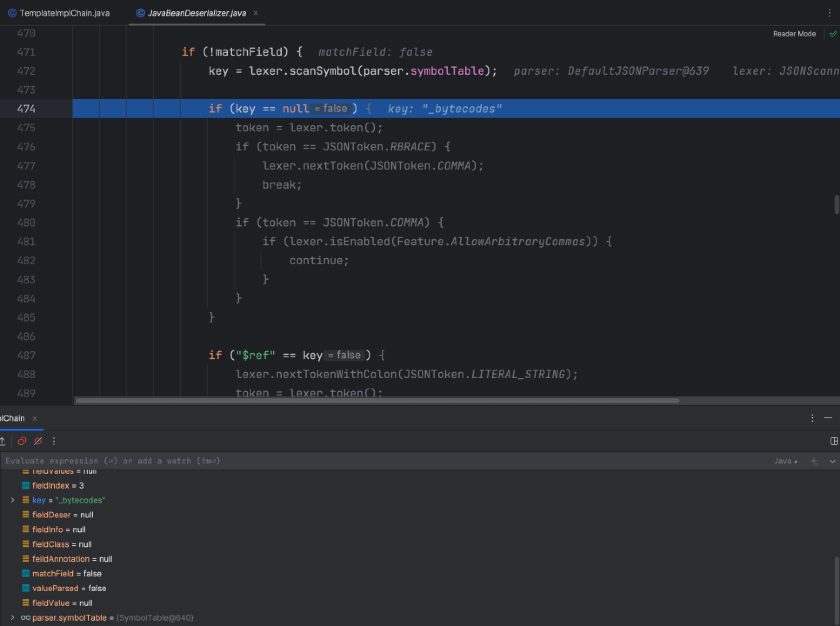This screenshot has height=626, width=840.
Task: Select the debug session Chain tab
Action: pyautogui.click(x=12, y=418)
